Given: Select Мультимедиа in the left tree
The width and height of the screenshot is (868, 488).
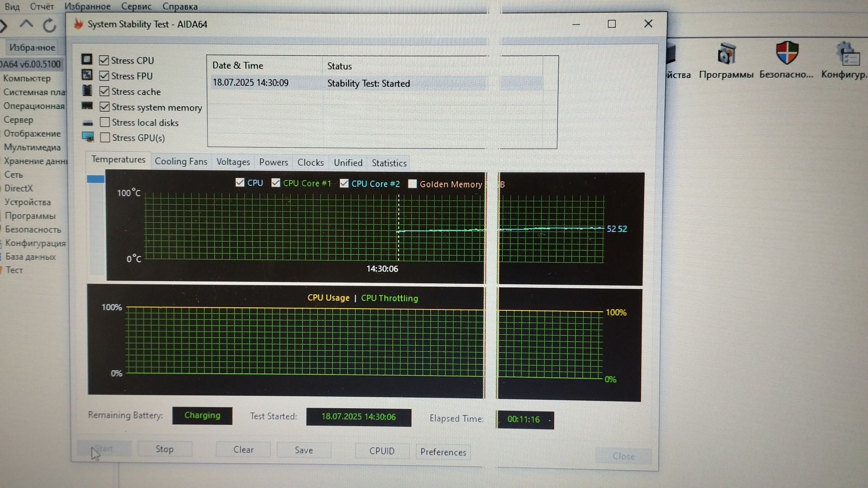Looking at the screenshot, I should click(x=32, y=147).
